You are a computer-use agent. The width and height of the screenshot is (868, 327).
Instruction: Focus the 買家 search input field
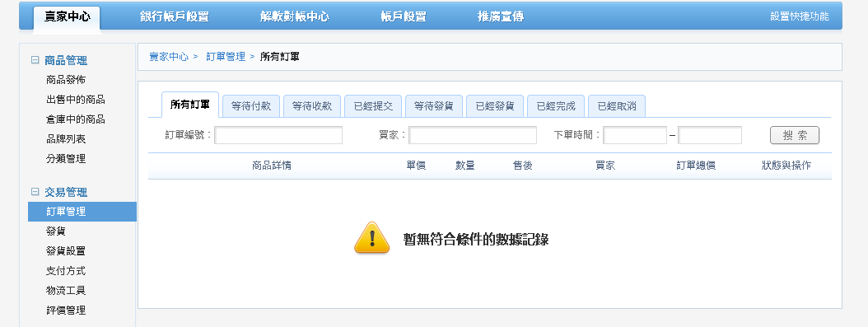click(x=473, y=135)
